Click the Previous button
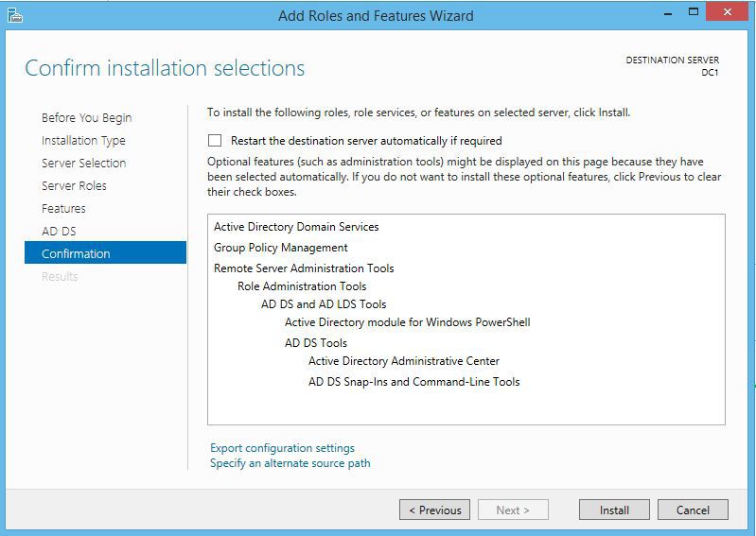Image resolution: width=756 pixels, height=536 pixels. click(434, 510)
